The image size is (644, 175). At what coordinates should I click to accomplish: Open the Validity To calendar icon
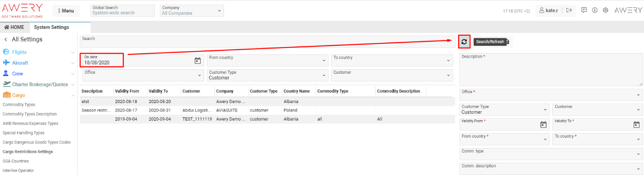[636, 125]
